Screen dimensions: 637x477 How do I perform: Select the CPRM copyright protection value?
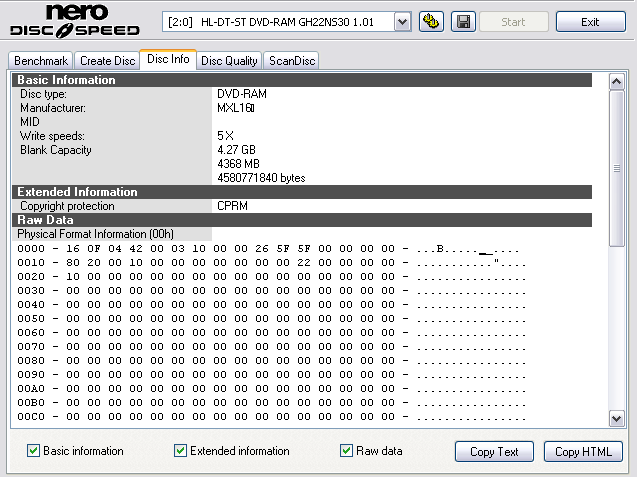[232, 206]
